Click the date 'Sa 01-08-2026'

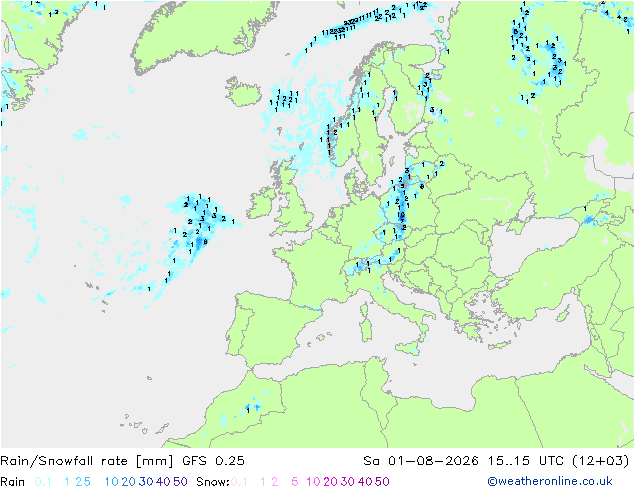(421, 461)
